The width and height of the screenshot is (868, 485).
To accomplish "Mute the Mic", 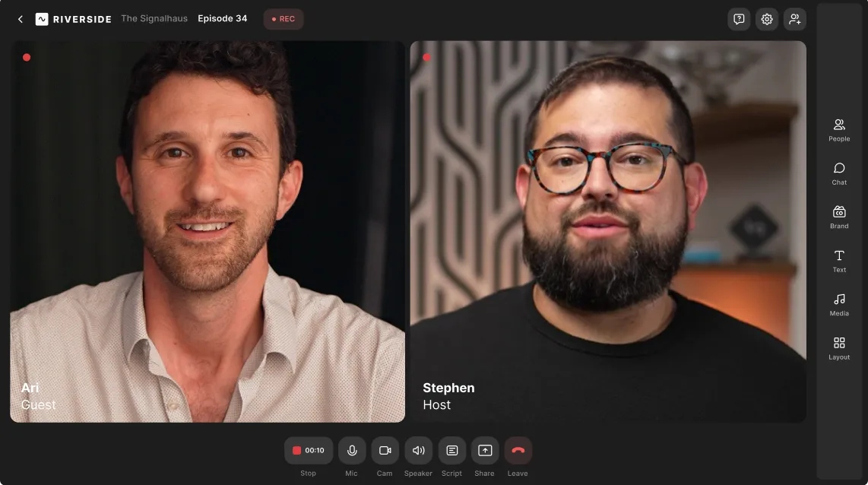I will [x=351, y=450].
